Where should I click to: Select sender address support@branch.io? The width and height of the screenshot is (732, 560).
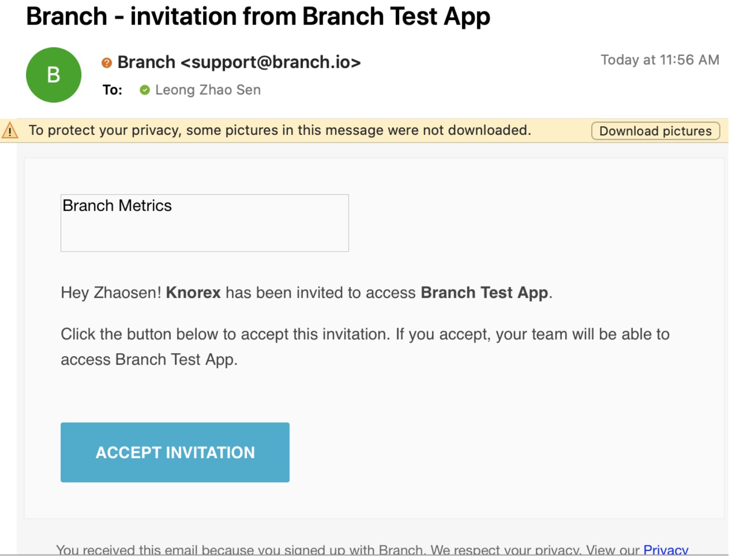pos(271,62)
